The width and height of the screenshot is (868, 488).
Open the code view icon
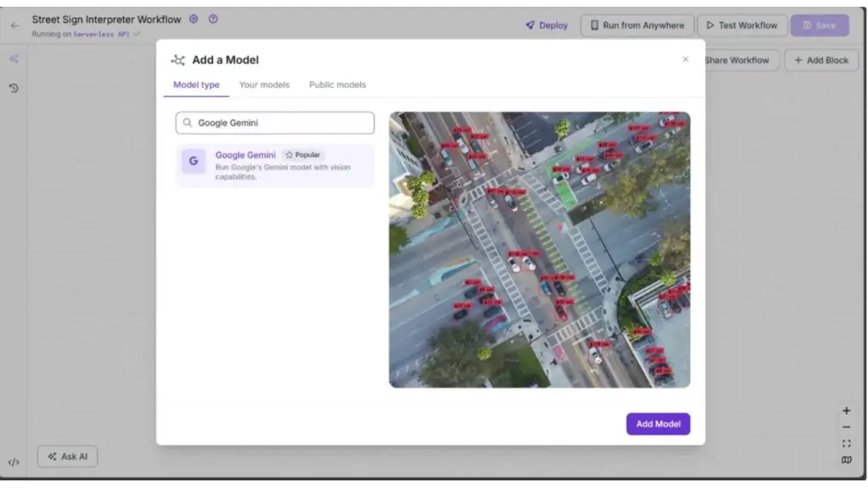click(14, 462)
